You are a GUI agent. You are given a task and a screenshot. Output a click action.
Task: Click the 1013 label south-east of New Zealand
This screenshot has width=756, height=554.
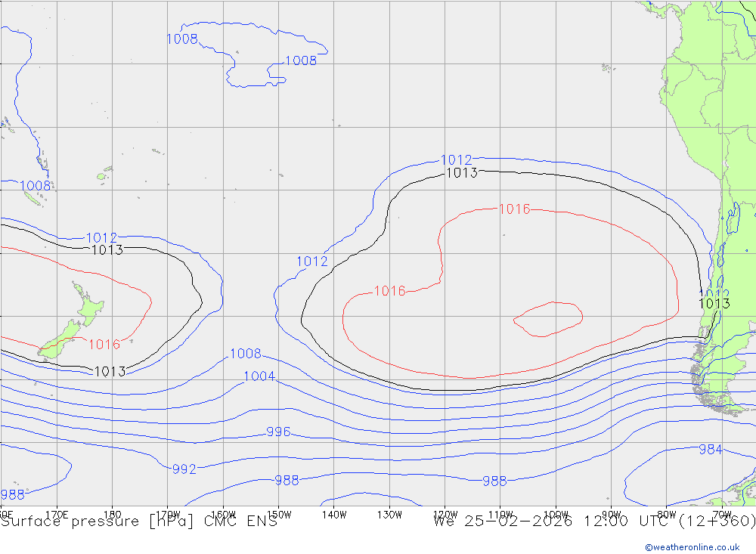click(110, 372)
